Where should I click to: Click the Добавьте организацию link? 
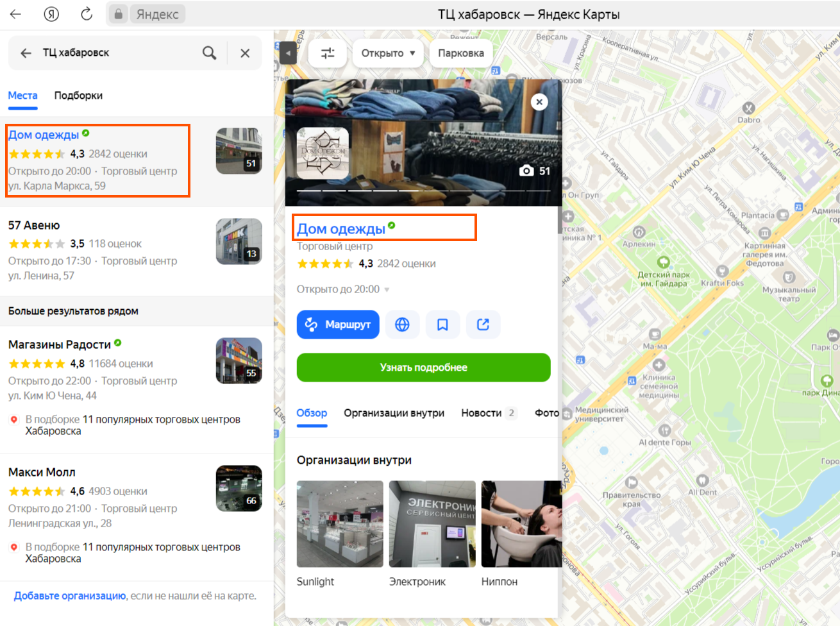tap(70, 596)
